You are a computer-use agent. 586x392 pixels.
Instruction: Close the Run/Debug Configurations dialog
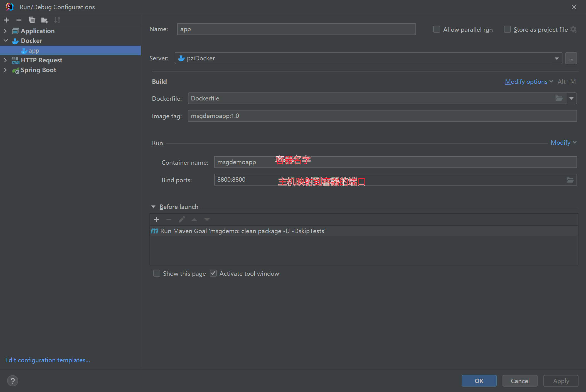pyautogui.click(x=574, y=7)
